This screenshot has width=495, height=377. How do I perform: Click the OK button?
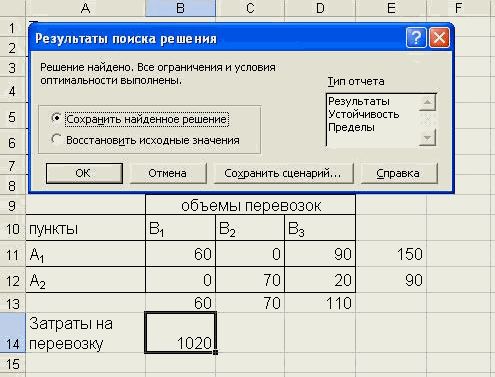pos(84,173)
